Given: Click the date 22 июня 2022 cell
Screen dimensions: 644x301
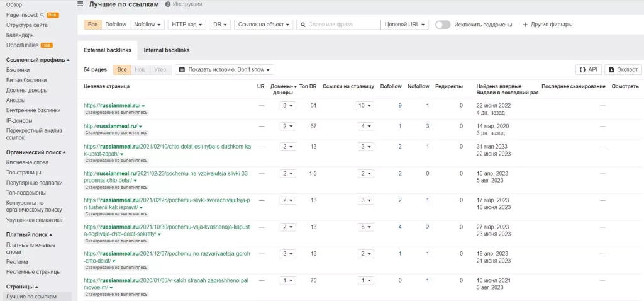Looking at the screenshot, I should point(494,106).
